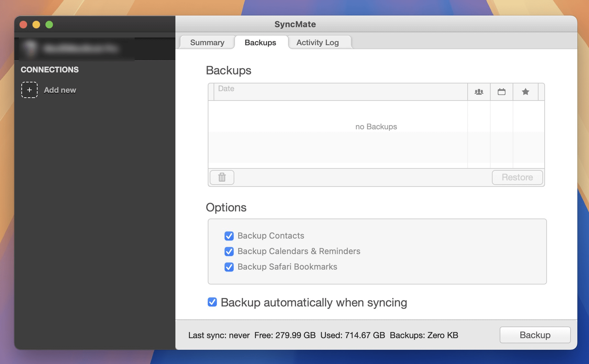
Task: Toggle Backup Calendars & Reminders
Action: pyautogui.click(x=229, y=252)
